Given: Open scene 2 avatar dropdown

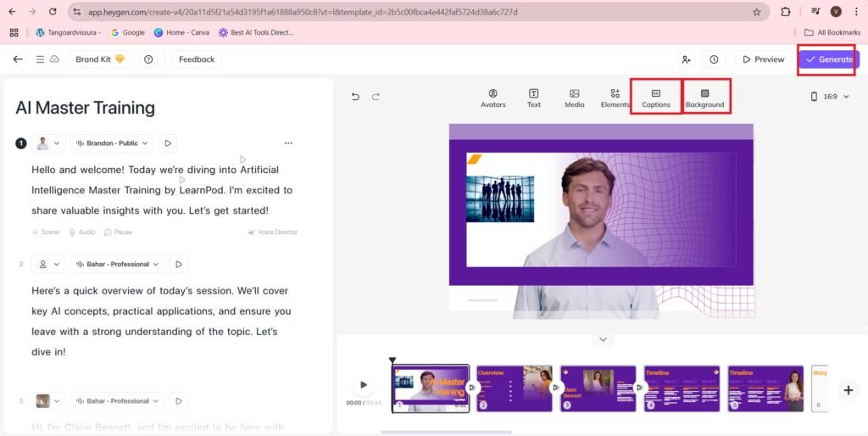Looking at the screenshot, I should tap(48, 265).
